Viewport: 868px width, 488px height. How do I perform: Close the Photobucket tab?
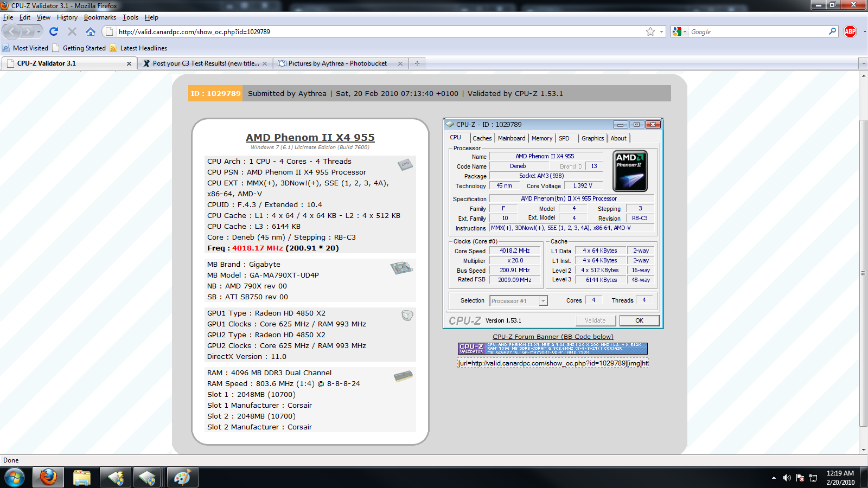point(400,63)
